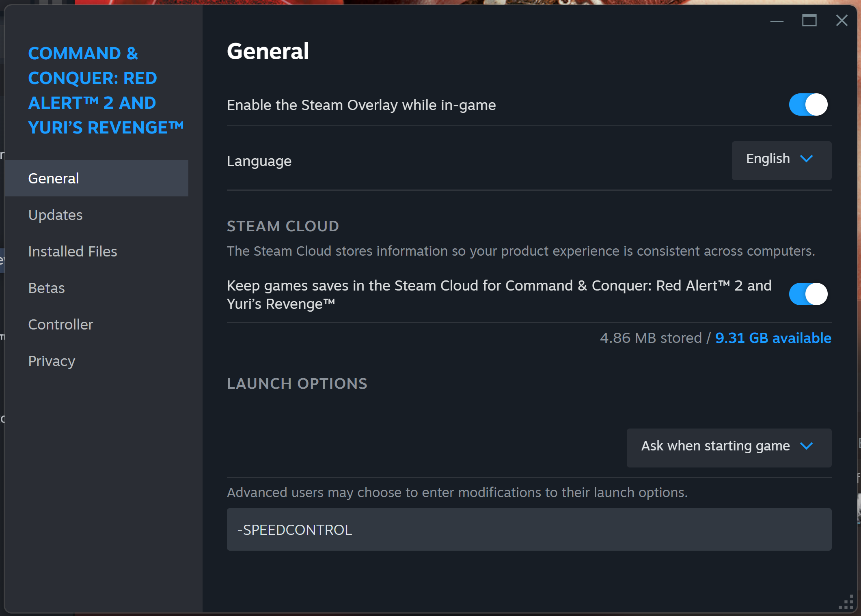Click the Steam Cloud description text
Viewport: 861px width, 616px height.
click(x=520, y=251)
